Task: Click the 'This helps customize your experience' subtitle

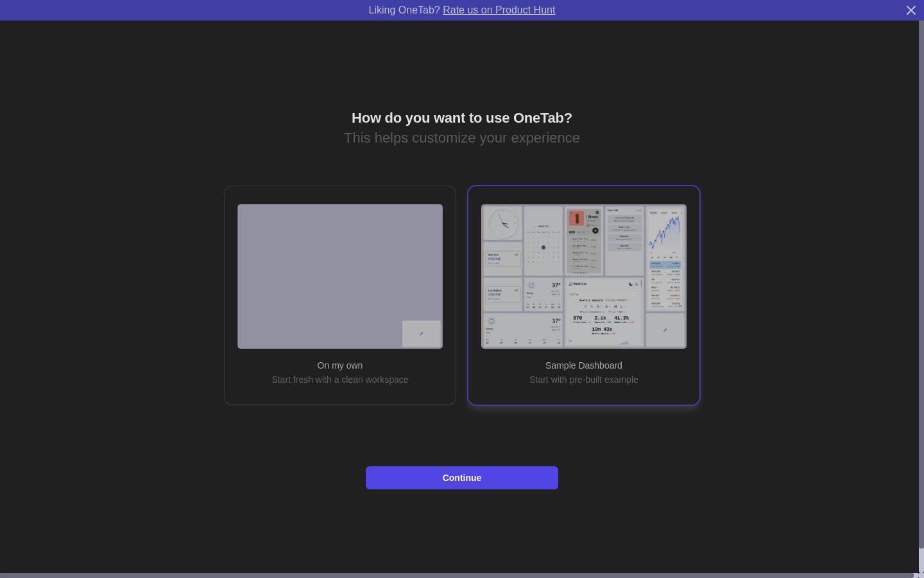Action: tap(462, 138)
